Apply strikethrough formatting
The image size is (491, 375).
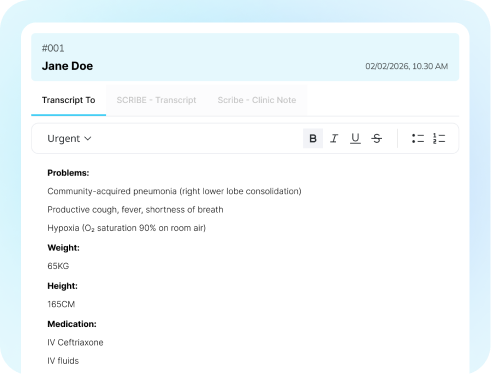point(377,138)
